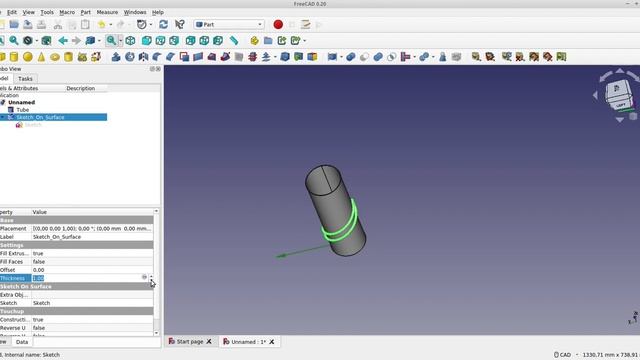Click the Front view icon
The width and height of the screenshot is (640, 360).
[147, 40]
